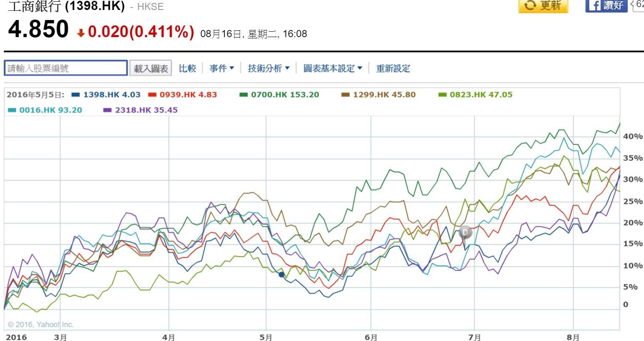This screenshot has width=644, height=341.
Task: Click the 0939.HK red legend swatch
Action: pyautogui.click(x=152, y=95)
